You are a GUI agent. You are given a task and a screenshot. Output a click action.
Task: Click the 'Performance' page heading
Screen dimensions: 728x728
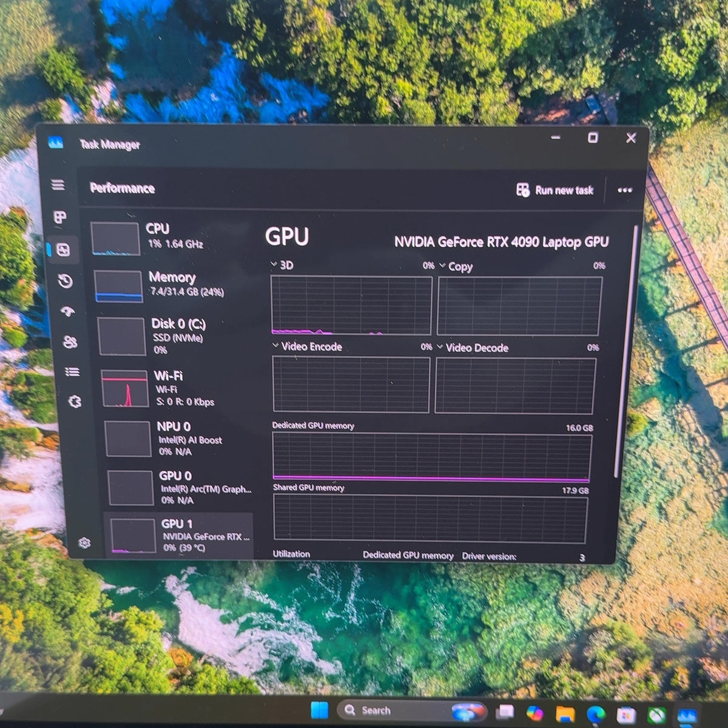pyautogui.click(x=123, y=188)
